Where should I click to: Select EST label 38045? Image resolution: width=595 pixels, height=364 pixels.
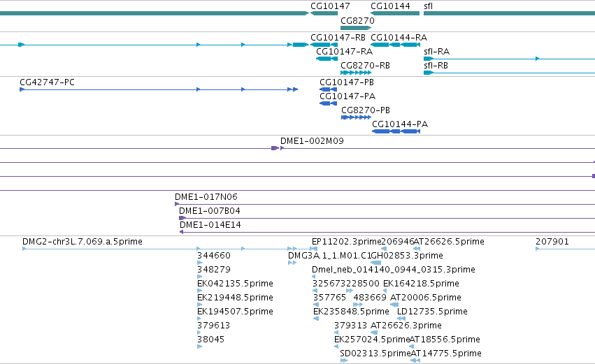tap(210, 340)
